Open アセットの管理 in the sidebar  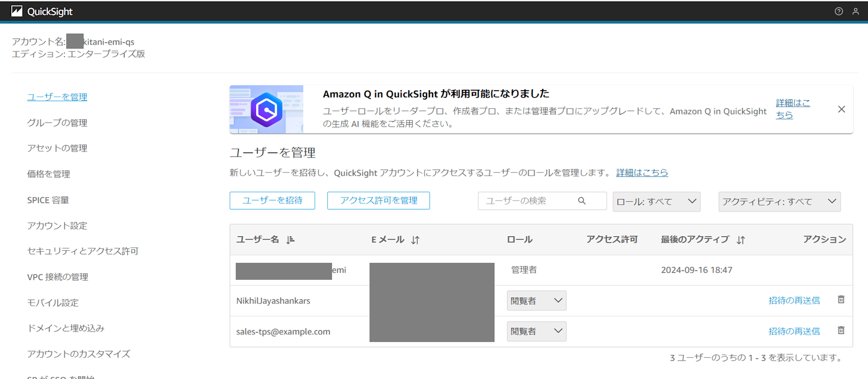pos(57,148)
